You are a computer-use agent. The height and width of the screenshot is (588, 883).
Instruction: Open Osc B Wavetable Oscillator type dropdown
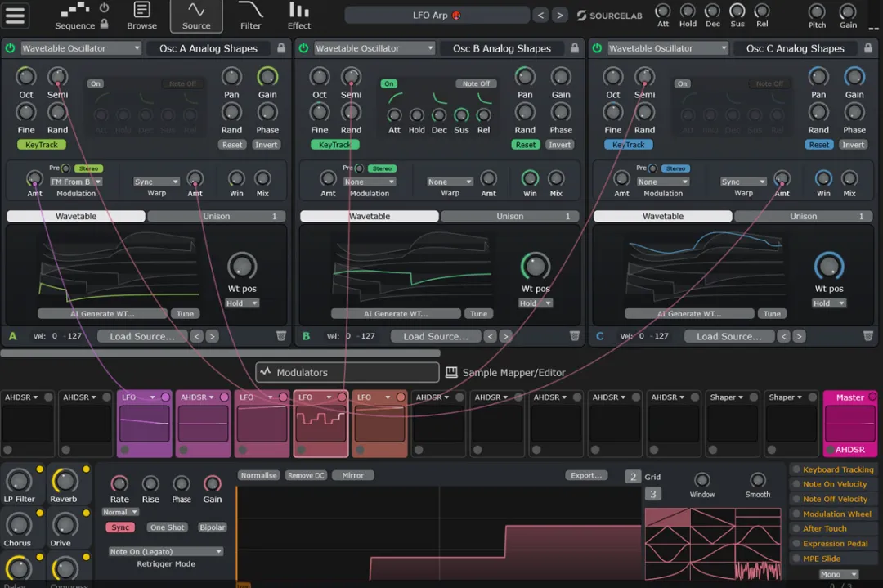click(374, 48)
